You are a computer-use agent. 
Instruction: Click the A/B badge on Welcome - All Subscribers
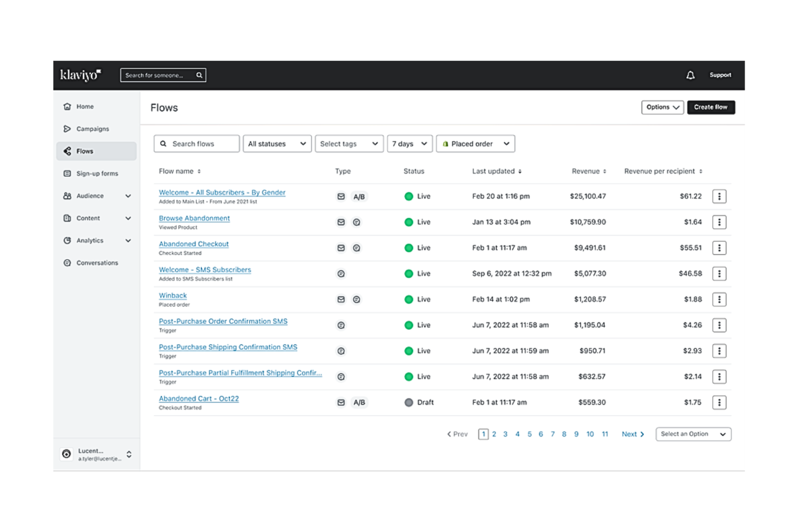pos(359,196)
